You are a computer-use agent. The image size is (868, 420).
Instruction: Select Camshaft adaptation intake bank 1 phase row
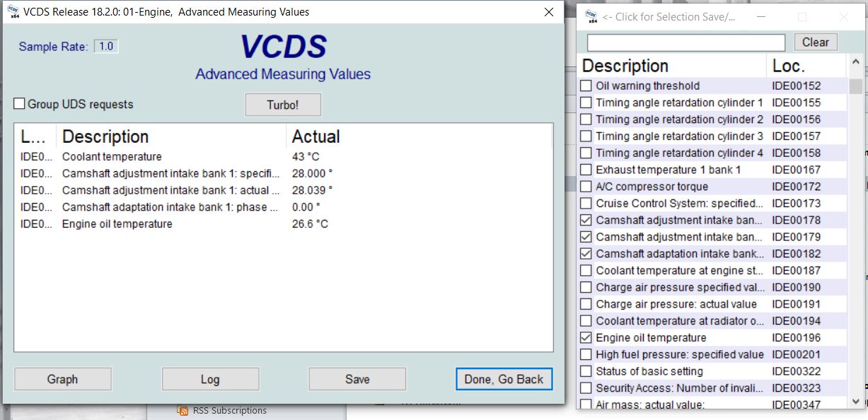[283, 207]
